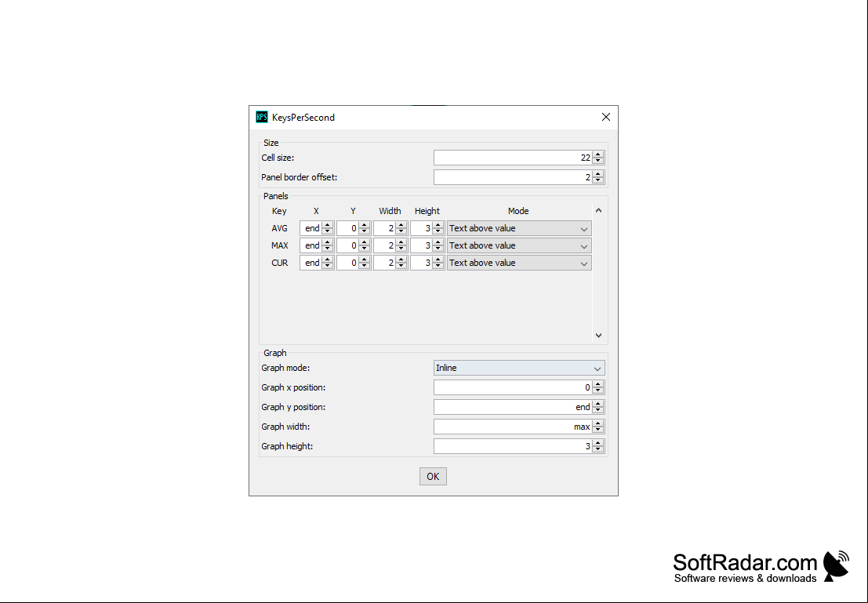Image resolution: width=868 pixels, height=603 pixels.
Task: Increase the AVG panel Height
Action: (x=438, y=225)
